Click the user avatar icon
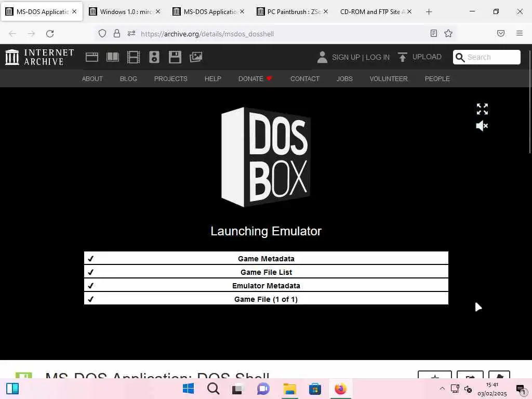The height and width of the screenshot is (399, 532). pyautogui.click(x=322, y=57)
